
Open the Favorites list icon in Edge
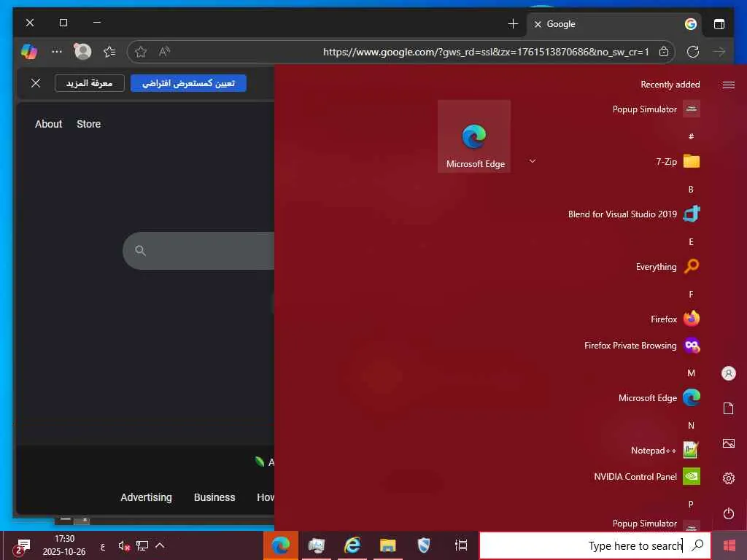pyautogui.click(x=109, y=52)
